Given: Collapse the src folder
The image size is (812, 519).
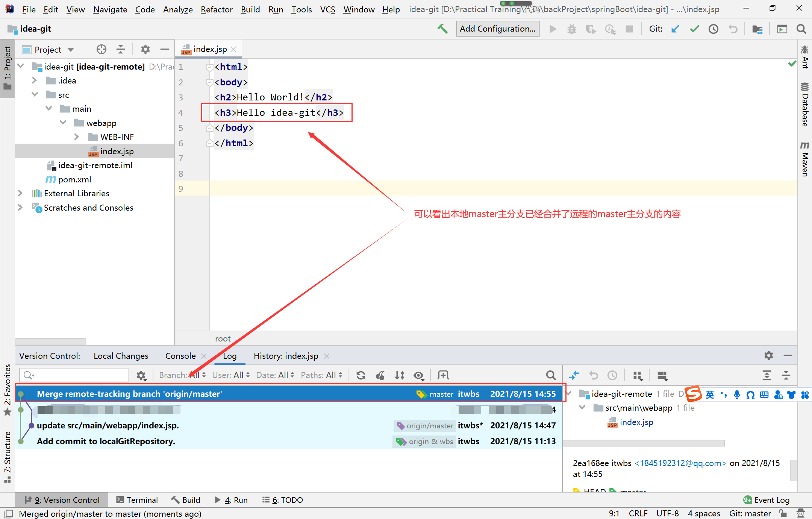Looking at the screenshot, I should (x=35, y=94).
